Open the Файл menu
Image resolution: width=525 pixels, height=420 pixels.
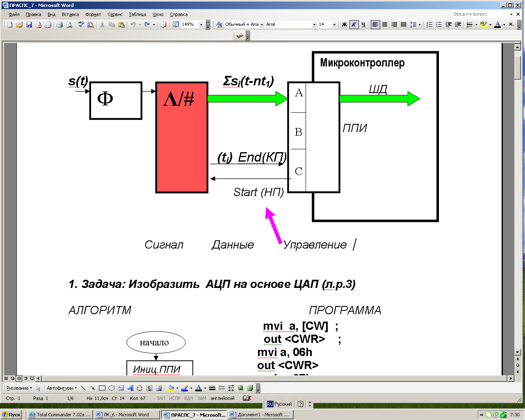tap(14, 14)
